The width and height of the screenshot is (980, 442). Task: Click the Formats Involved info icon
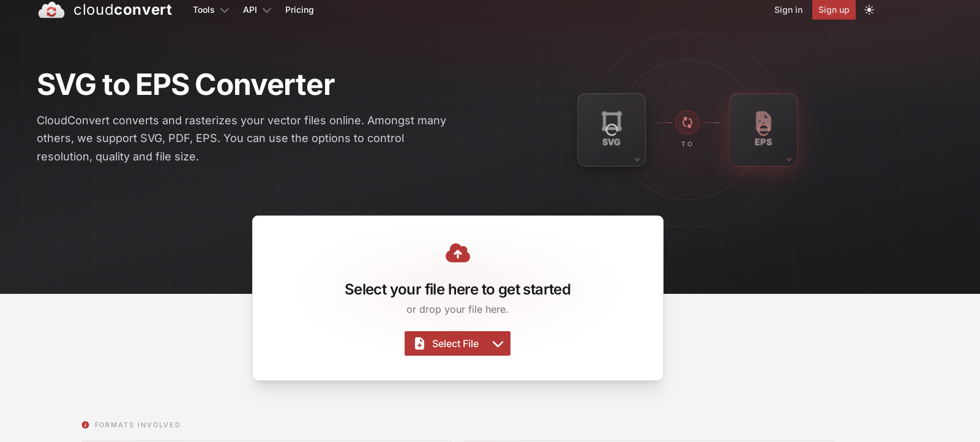(86, 425)
